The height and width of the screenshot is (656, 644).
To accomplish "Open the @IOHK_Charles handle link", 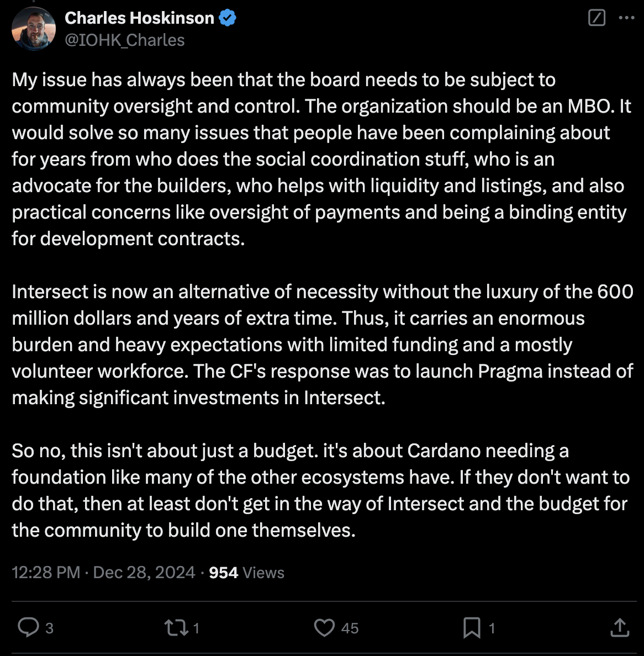I will click(125, 40).
